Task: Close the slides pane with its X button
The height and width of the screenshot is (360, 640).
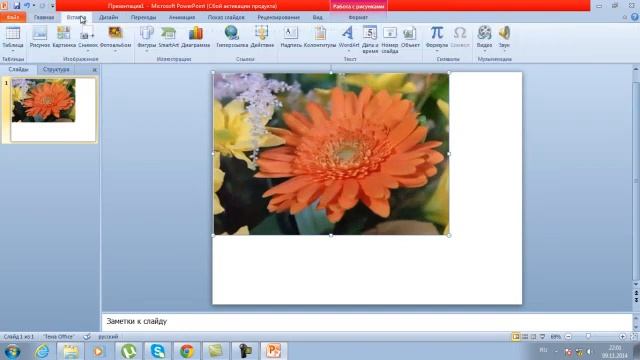Action: point(94,70)
